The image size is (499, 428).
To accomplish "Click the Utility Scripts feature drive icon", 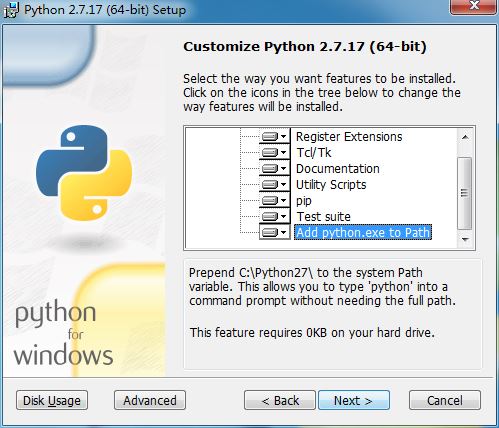I will [274, 184].
